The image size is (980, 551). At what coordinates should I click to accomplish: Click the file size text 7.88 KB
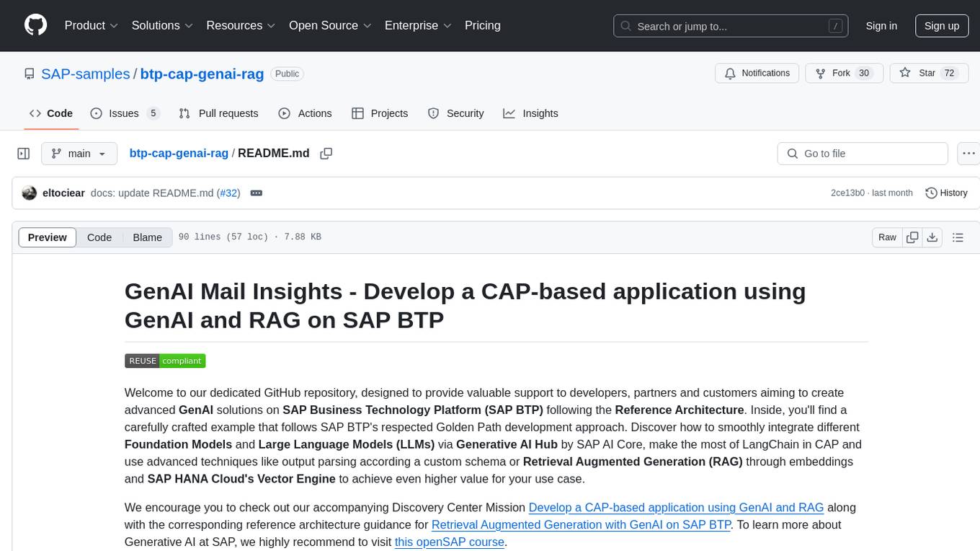pos(302,237)
